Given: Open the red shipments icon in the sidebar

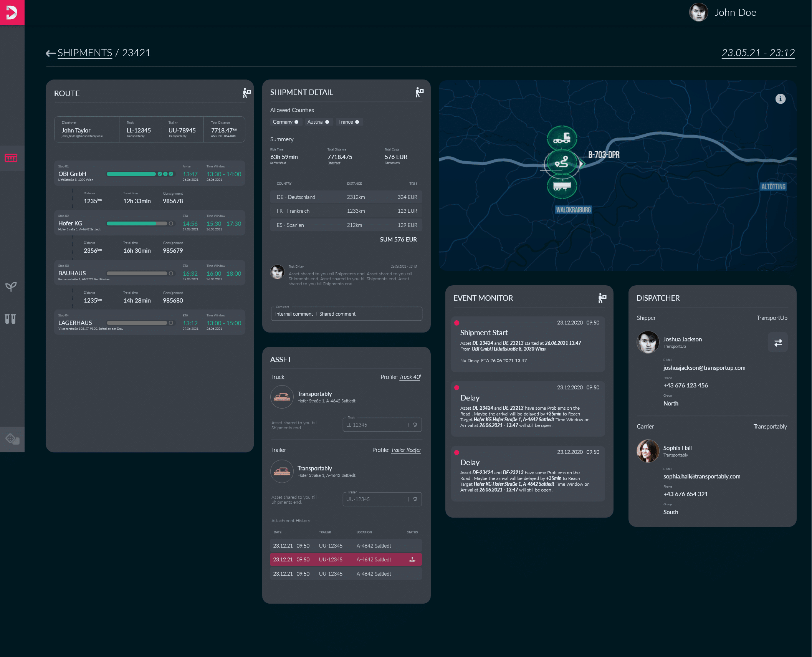Looking at the screenshot, I should pos(11,158).
